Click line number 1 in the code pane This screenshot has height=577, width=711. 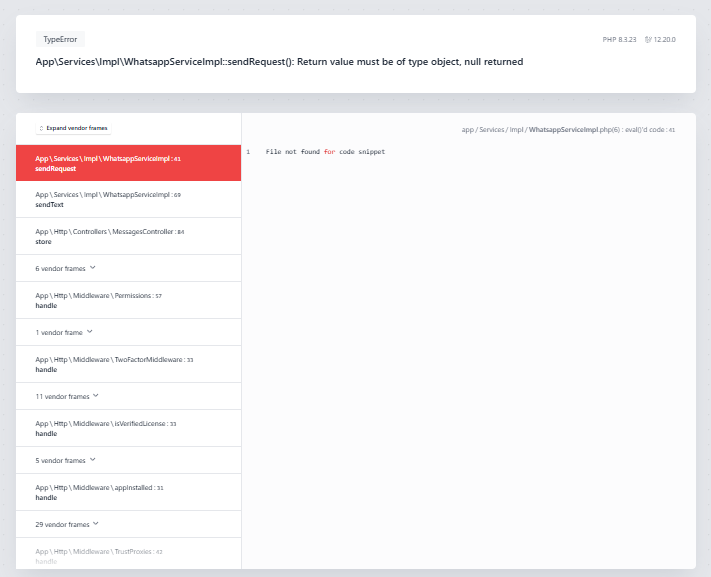248,152
